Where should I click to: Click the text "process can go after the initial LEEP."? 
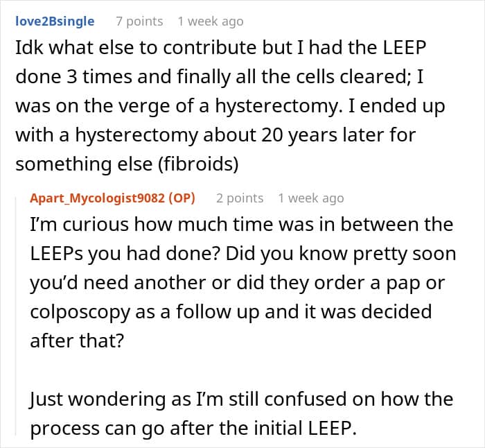[x=193, y=428]
